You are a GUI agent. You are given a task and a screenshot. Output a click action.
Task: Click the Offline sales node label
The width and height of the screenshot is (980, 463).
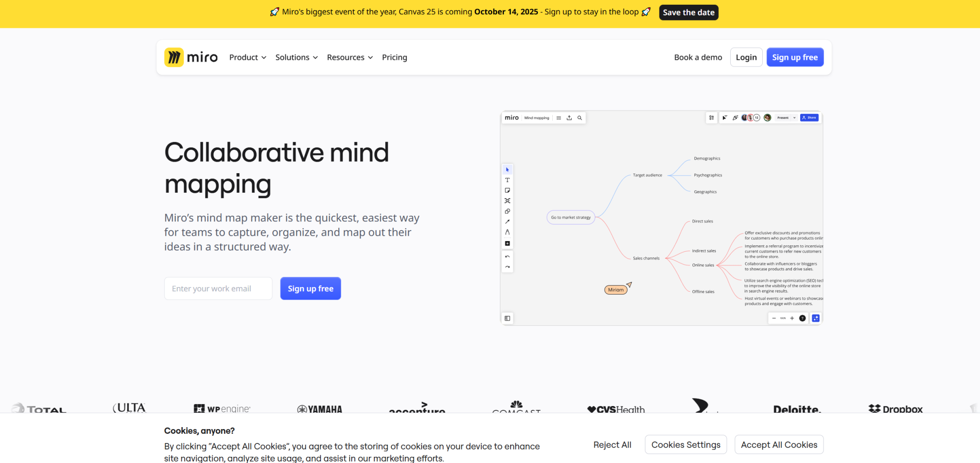coord(703,292)
